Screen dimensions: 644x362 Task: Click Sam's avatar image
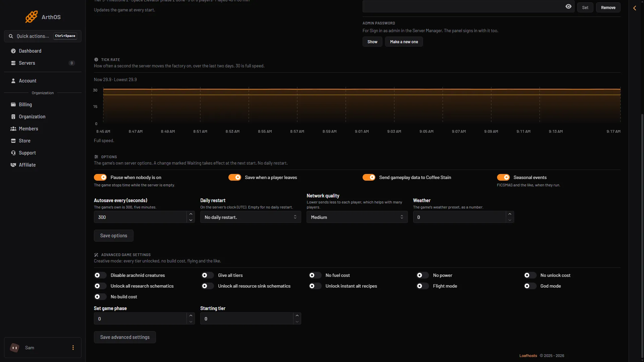(x=15, y=348)
